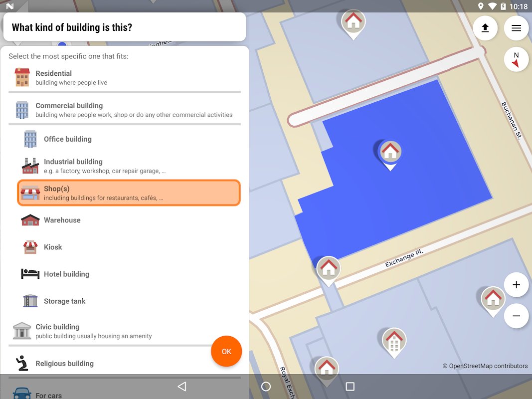Click the red Warehouse icon
Screen dimensions: 532x399
30,220
